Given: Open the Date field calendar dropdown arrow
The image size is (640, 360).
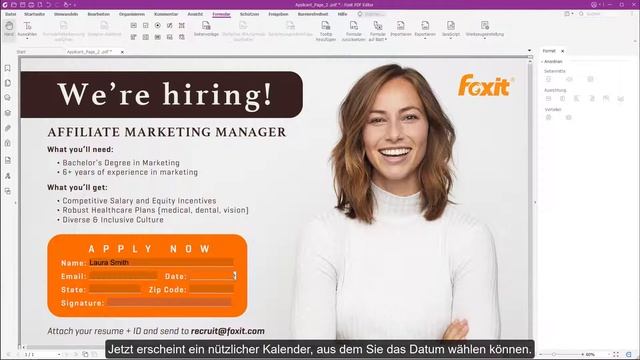Looking at the screenshot, I should pos(235,276).
